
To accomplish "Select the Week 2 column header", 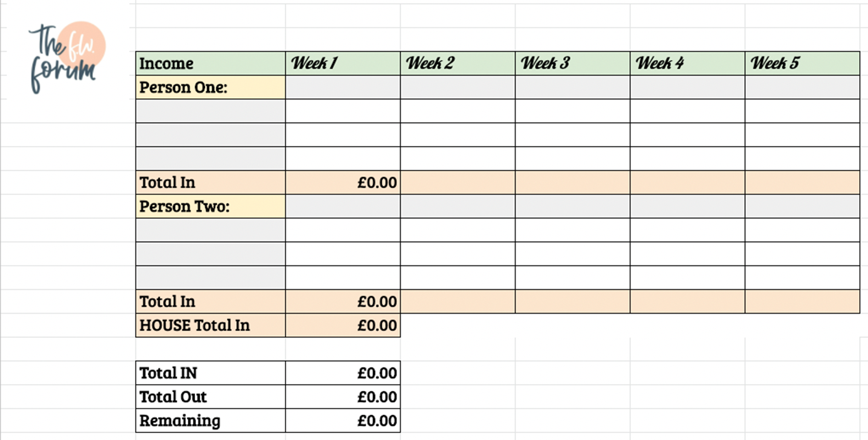I will 457,63.
